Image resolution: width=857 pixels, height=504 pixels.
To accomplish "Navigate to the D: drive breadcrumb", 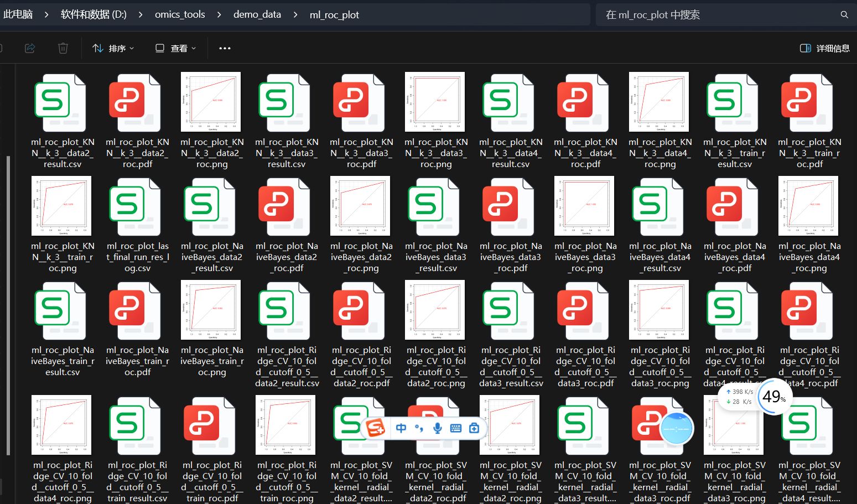I will [x=94, y=15].
